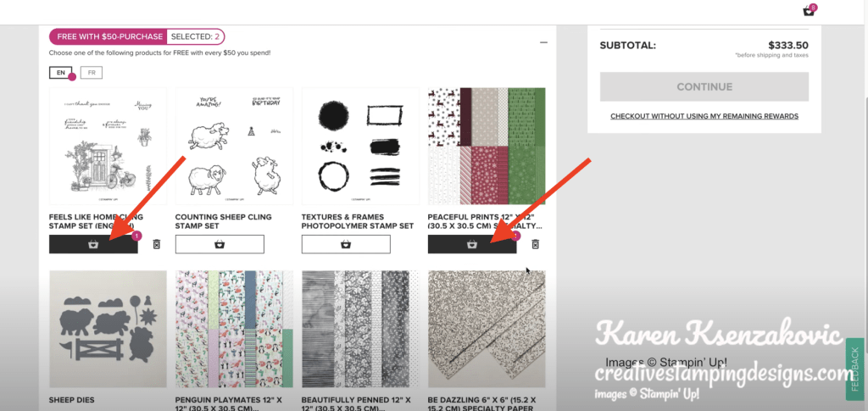Open the shopping cart icon in header

[809, 10]
